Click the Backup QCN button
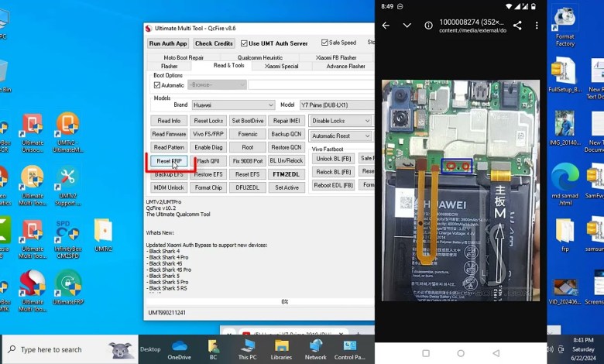The height and width of the screenshot is (364, 604). [287, 134]
